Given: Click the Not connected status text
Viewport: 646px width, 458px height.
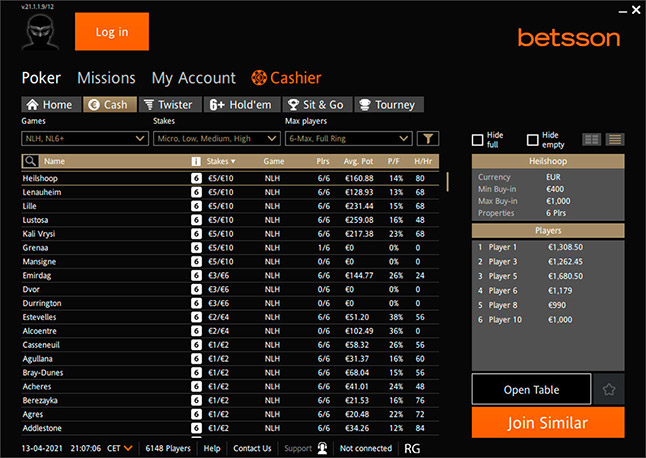Looking at the screenshot, I should (x=366, y=448).
